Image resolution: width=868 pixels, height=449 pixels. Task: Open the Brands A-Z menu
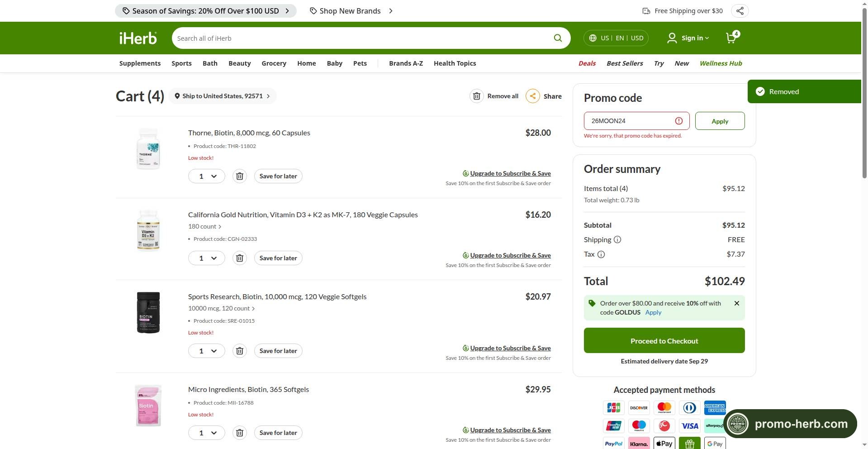click(406, 63)
